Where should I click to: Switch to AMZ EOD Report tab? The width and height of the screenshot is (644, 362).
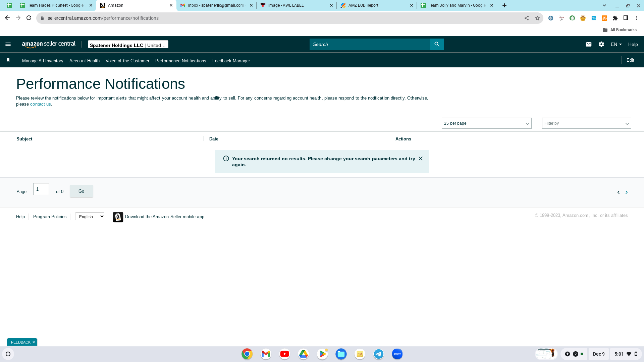(x=376, y=5)
